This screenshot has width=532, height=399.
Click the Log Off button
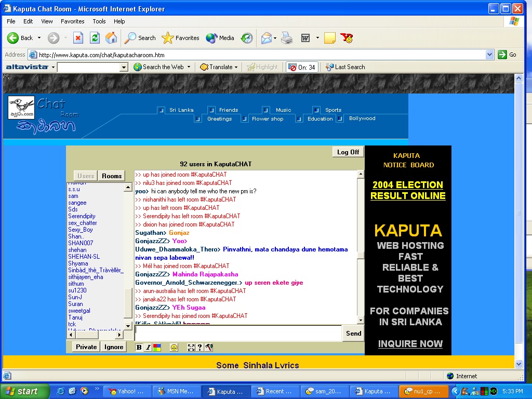[348, 152]
